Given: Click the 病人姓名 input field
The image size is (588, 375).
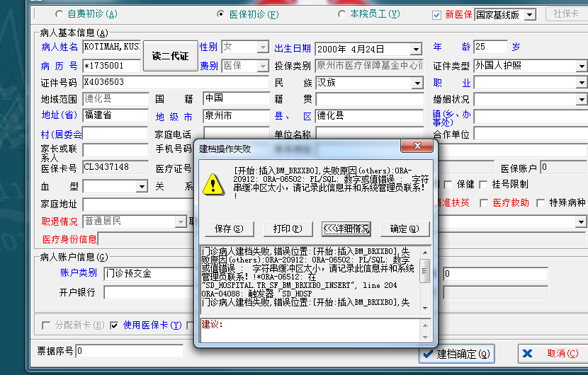Looking at the screenshot, I should tap(112, 47).
